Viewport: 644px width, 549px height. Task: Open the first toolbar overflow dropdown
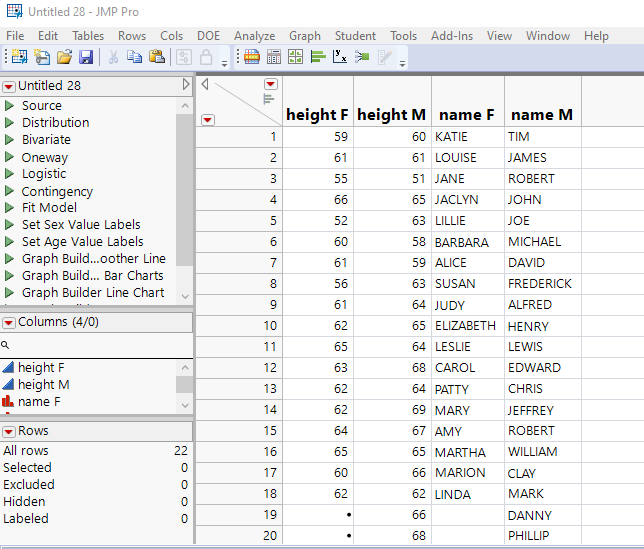pyautogui.click(x=224, y=64)
